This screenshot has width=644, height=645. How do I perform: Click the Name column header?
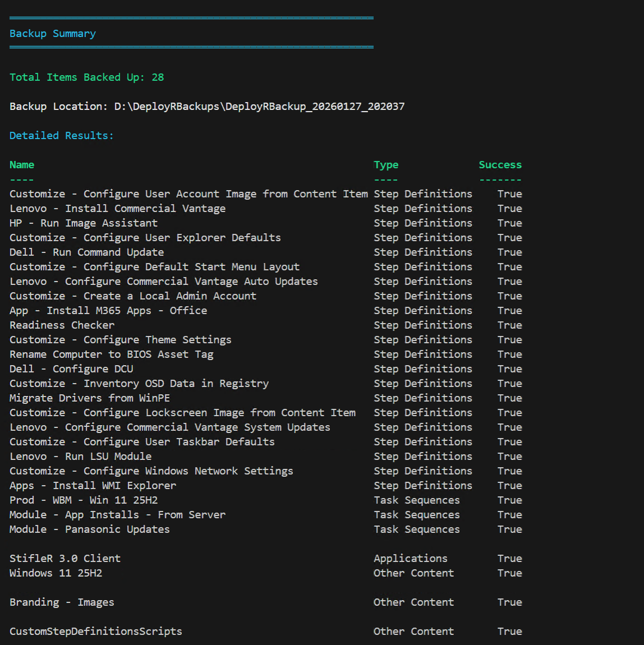pyautogui.click(x=22, y=165)
